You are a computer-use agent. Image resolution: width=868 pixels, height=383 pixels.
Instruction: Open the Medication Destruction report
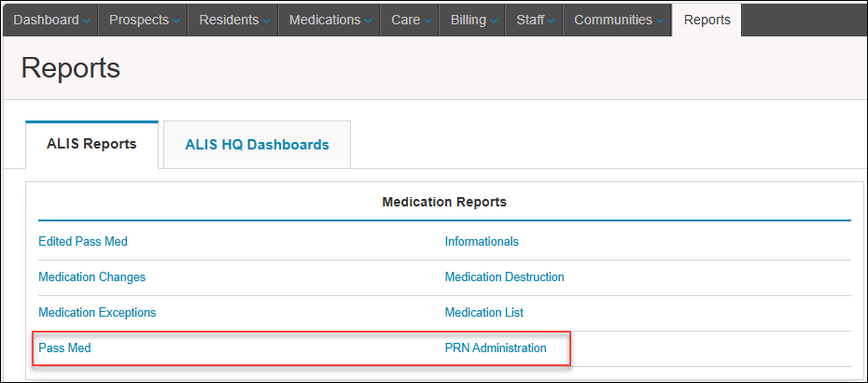point(505,277)
